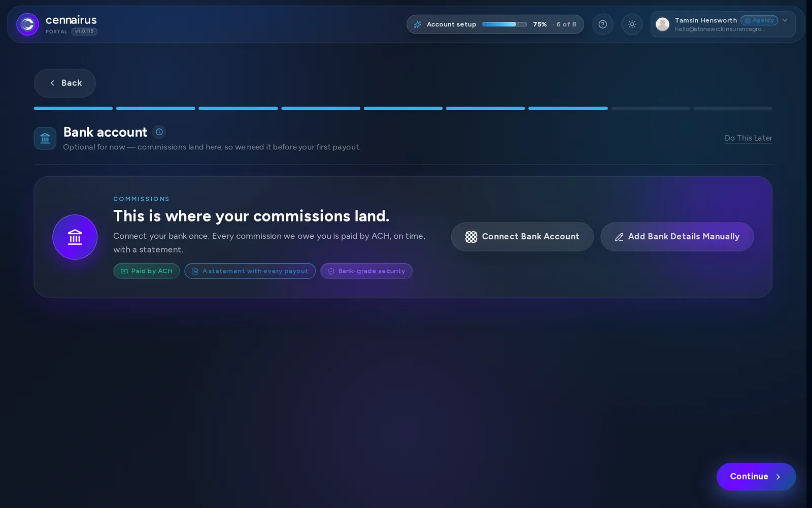Screen dimensions: 812x508
Task: Click the bank icon beside Bank account heading
Action: click(45, 138)
